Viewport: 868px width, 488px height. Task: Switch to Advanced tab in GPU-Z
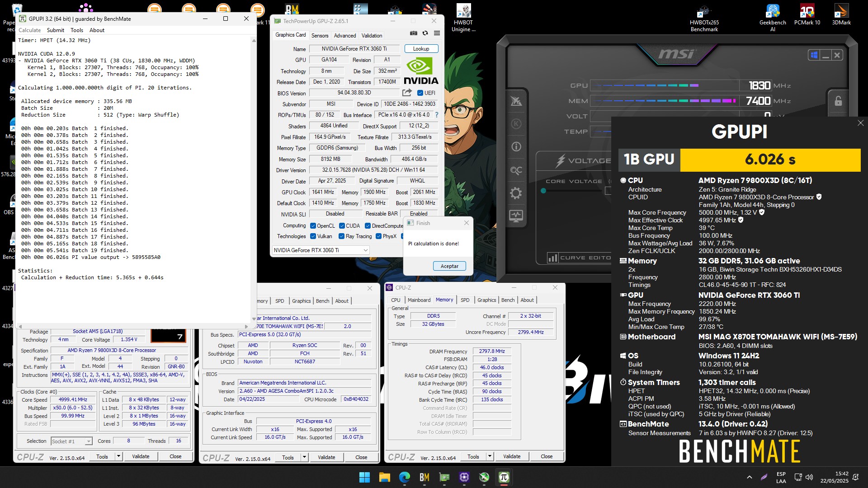(x=345, y=36)
